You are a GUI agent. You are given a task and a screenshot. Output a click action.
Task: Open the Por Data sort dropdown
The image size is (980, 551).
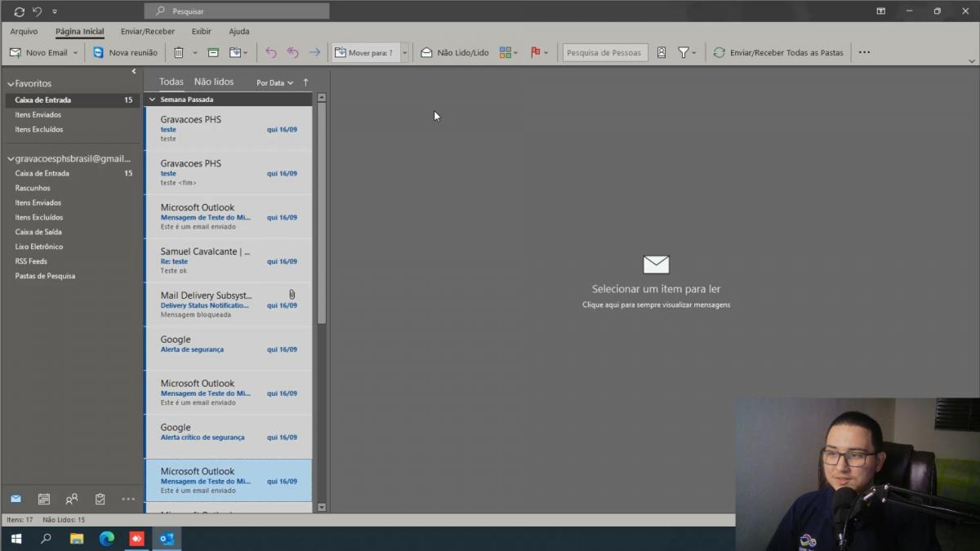click(274, 82)
